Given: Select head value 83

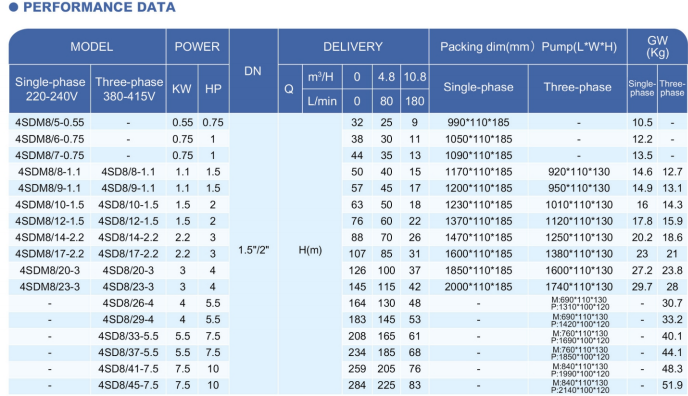Looking at the screenshot, I should [415, 385].
